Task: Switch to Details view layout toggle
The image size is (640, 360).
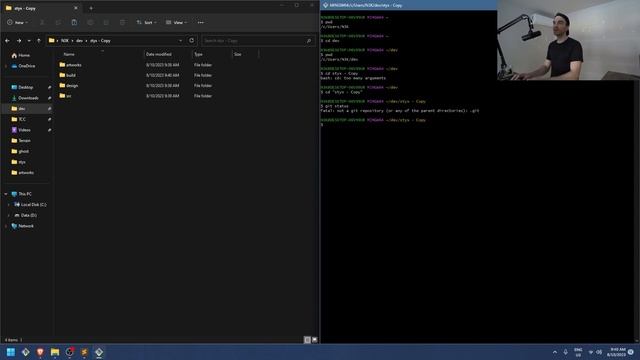Action: click(307, 340)
